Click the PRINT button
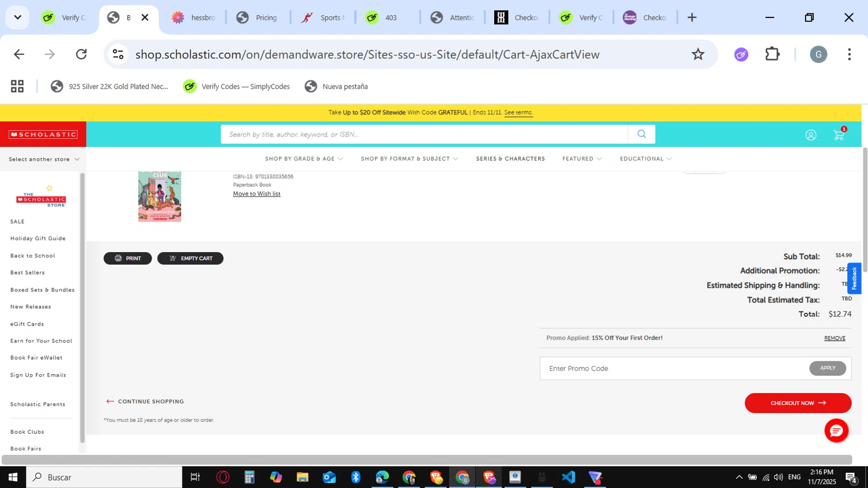The height and width of the screenshot is (488, 868). [128, 258]
